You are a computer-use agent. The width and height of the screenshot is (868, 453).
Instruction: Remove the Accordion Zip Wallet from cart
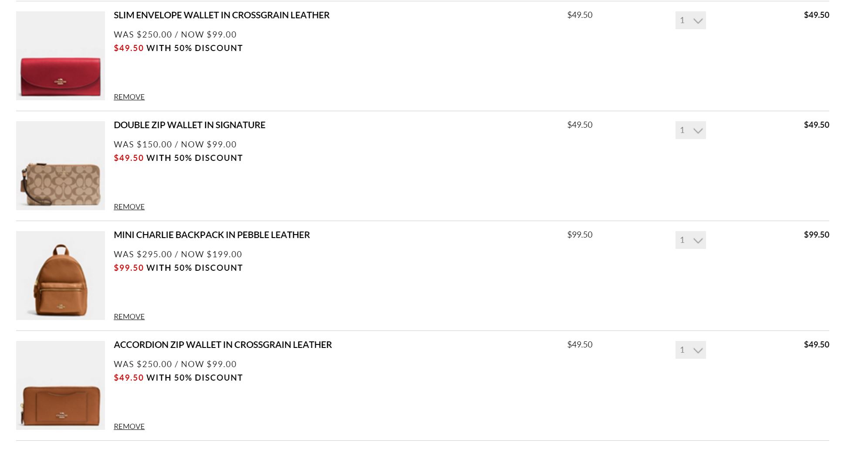click(129, 426)
